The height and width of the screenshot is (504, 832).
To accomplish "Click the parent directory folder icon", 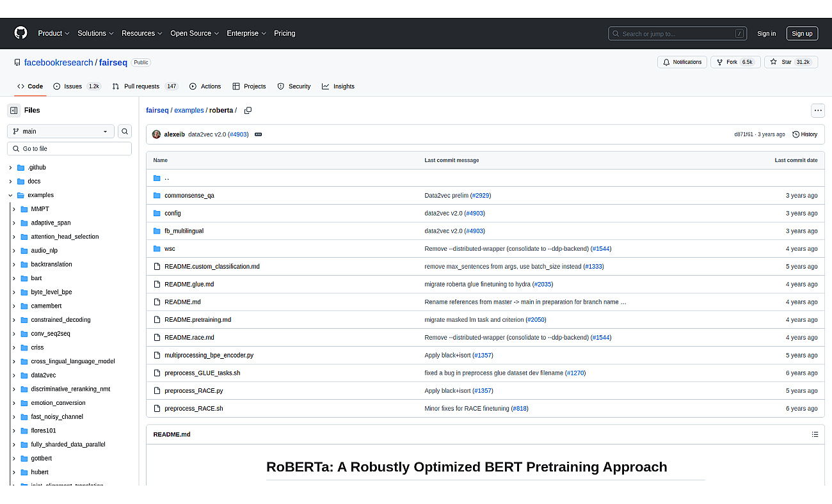I will click(x=157, y=178).
